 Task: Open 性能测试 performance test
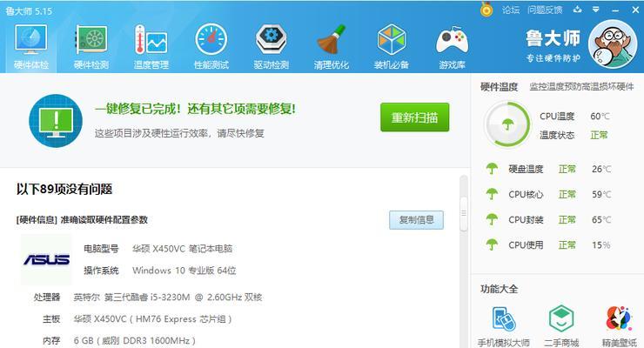pos(211,46)
